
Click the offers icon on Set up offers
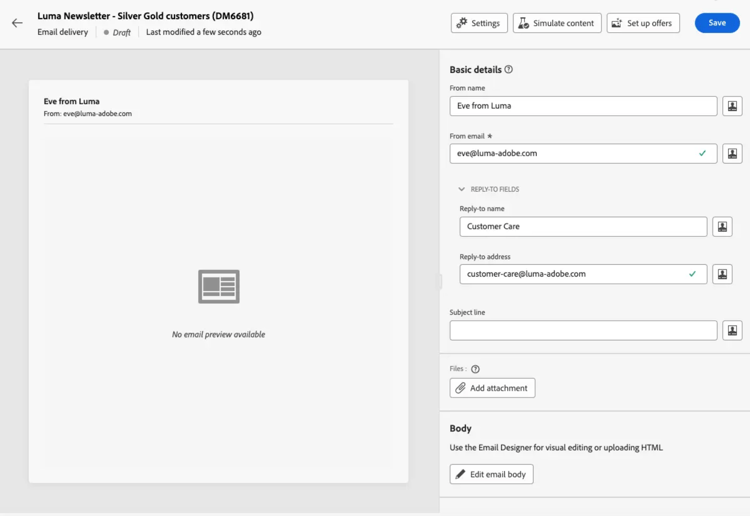[x=617, y=23]
